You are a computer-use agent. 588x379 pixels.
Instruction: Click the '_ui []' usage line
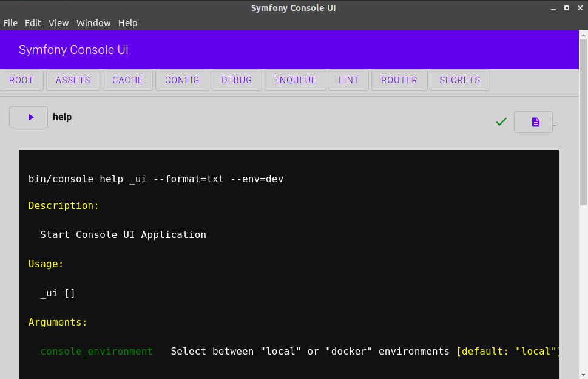(x=58, y=293)
